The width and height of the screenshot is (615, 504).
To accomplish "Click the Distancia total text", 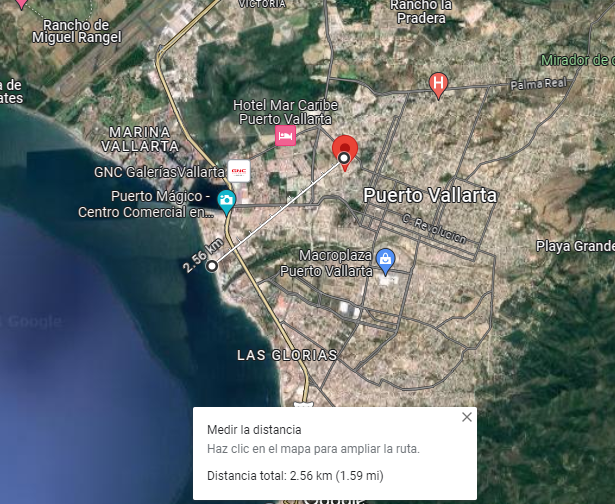I will coord(295,476).
